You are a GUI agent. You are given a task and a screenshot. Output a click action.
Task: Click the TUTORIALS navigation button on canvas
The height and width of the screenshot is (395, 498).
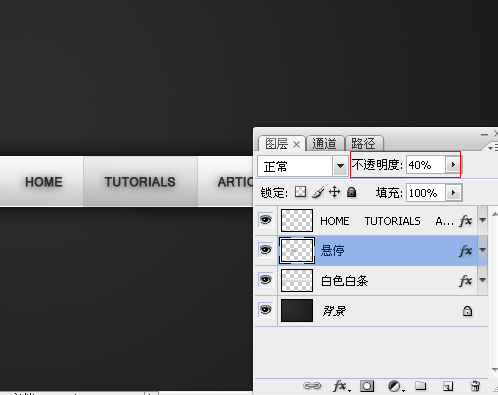(140, 182)
